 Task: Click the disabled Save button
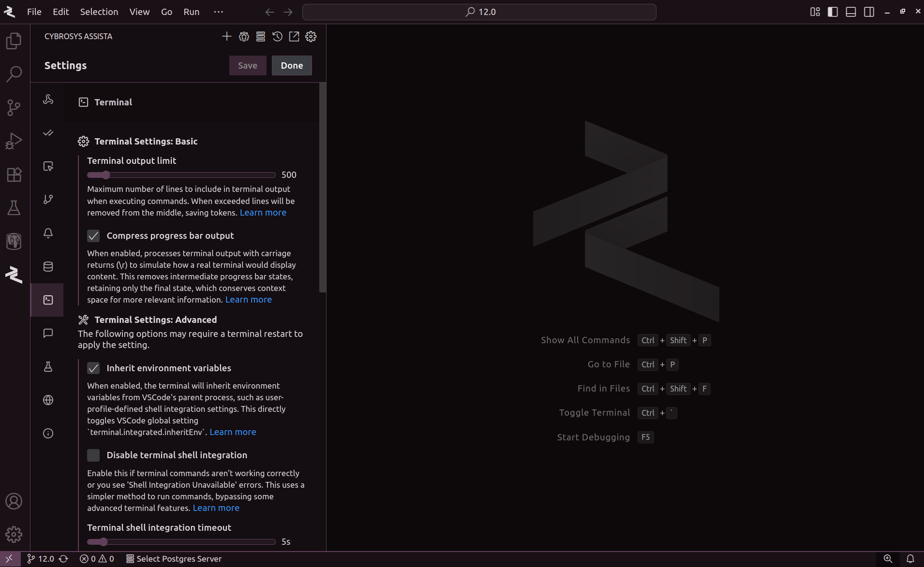pos(248,65)
